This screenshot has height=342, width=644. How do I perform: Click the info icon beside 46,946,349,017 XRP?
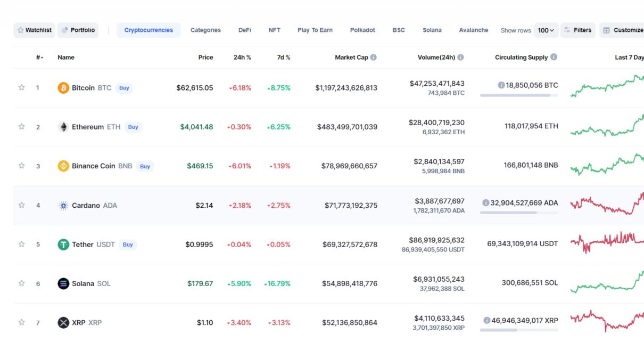[x=486, y=321]
